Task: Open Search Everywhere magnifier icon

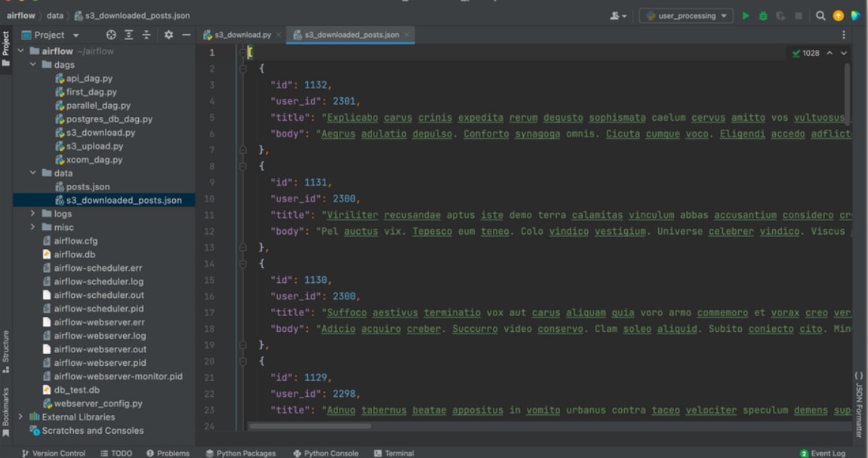Action: (x=820, y=16)
